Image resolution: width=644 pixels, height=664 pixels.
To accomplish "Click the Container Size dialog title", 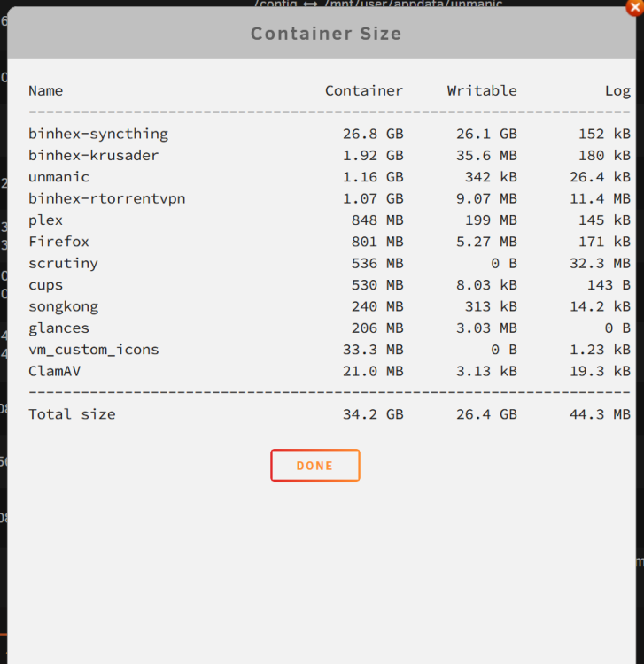I will (x=326, y=34).
